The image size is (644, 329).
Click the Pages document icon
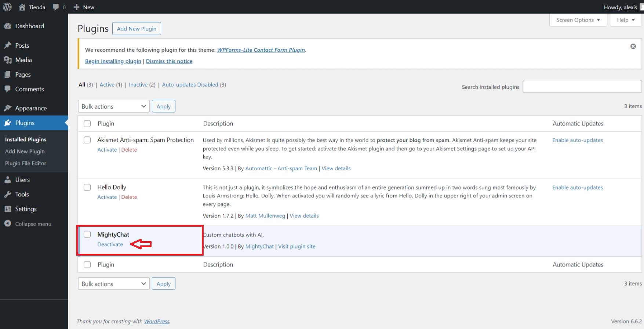point(8,74)
